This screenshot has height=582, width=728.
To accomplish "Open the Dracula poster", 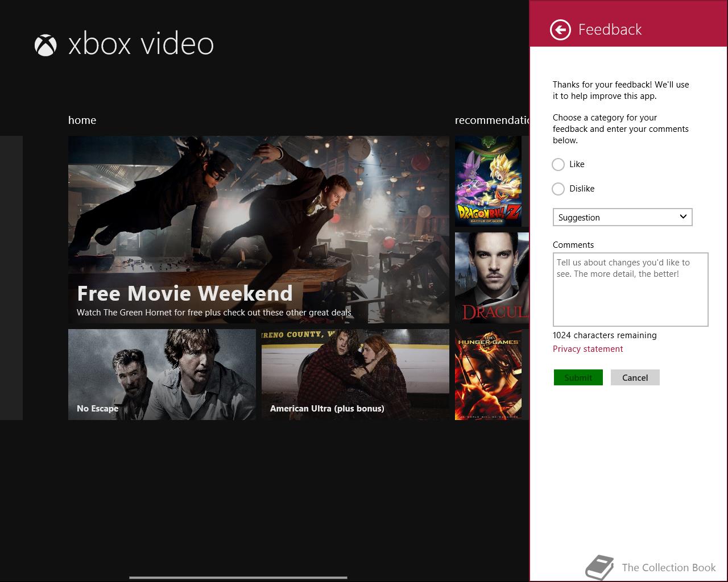I will 492,278.
